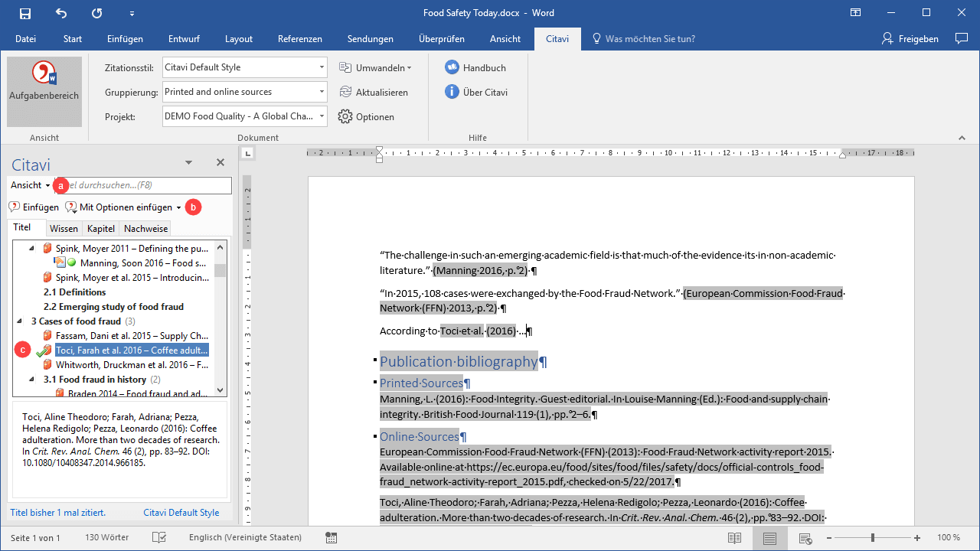Open the Projekt selection dropdown
The image size is (980, 551).
tap(322, 116)
